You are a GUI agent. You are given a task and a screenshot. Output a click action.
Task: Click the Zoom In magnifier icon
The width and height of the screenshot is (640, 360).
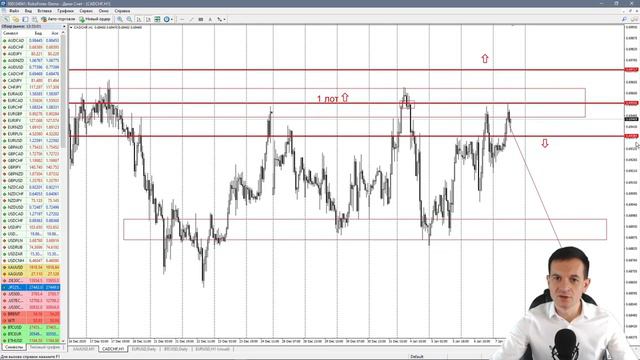[120, 19]
